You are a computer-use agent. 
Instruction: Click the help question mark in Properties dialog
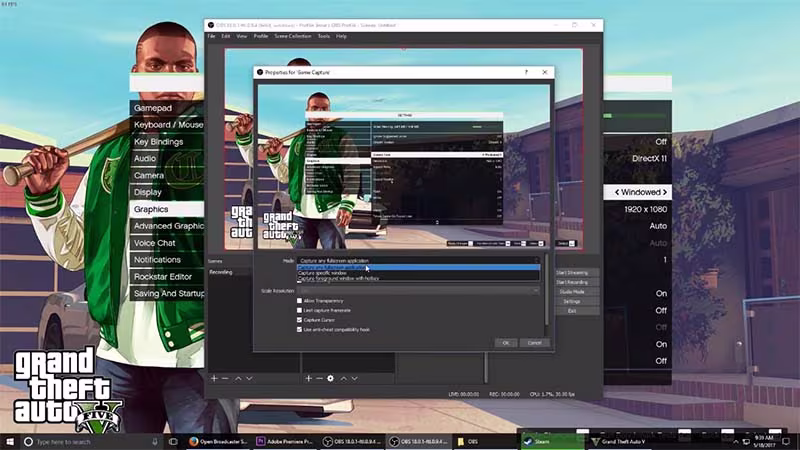(526, 72)
